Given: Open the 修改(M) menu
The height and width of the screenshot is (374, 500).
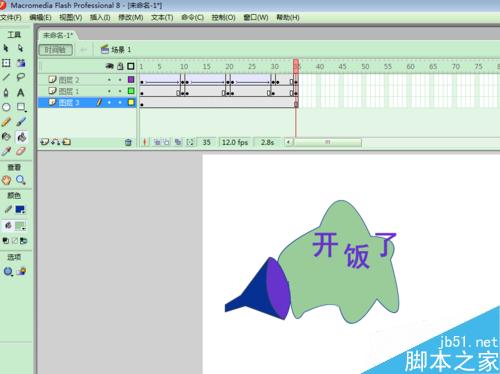Looking at the screenshot, I should point(131,17).
